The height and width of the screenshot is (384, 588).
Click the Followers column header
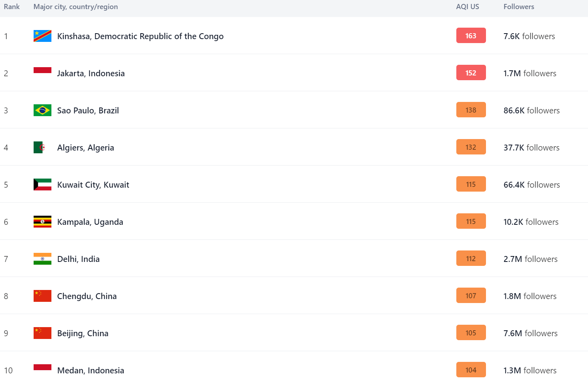[519, 7]
